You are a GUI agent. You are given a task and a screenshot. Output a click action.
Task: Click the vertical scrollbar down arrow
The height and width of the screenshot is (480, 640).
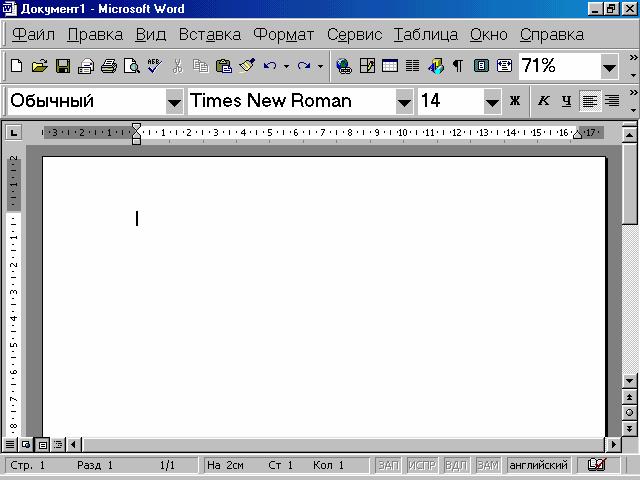click(629, 381)
